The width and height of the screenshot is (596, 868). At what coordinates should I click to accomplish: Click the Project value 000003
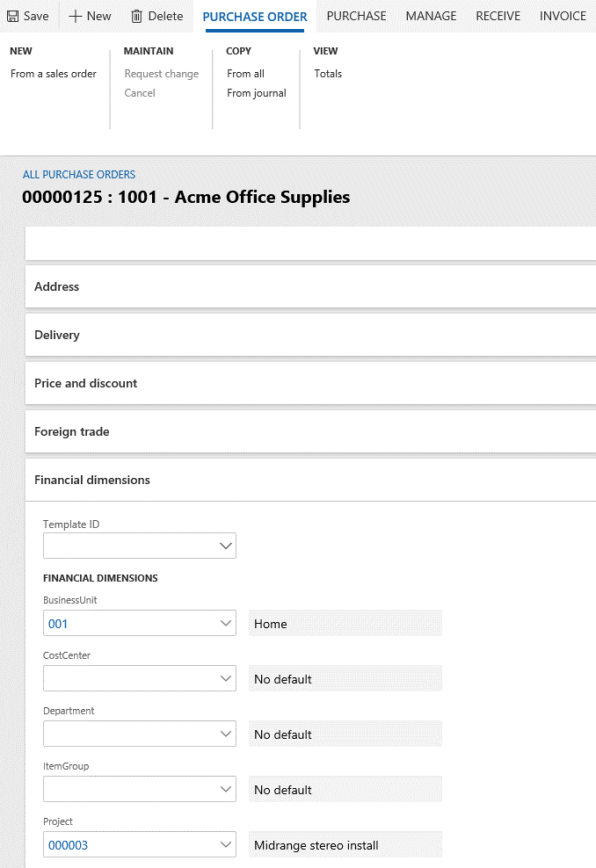tap(69, 845)
